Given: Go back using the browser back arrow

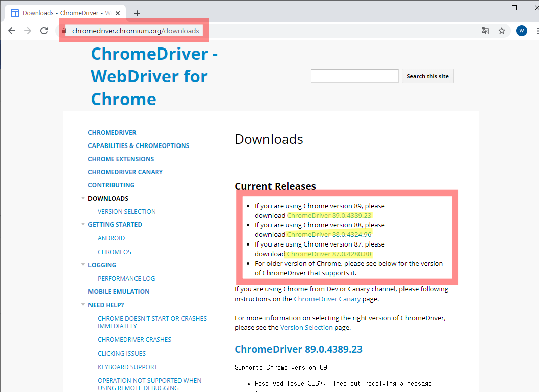Looking at the screenshot, I should pos(12,31).
